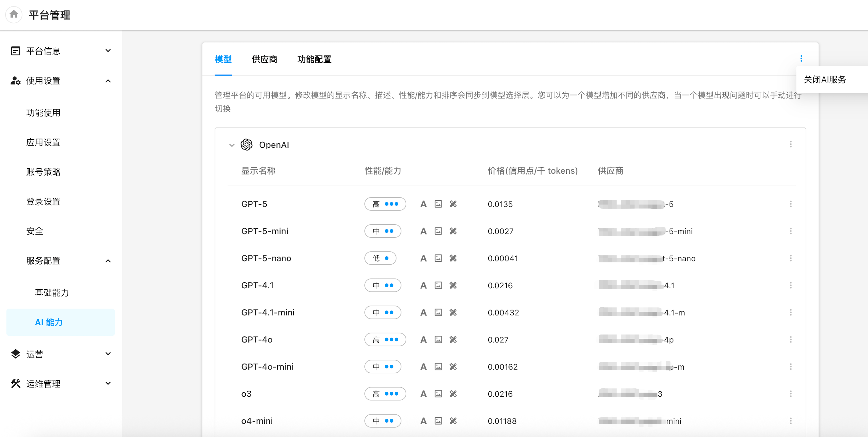The width and height of the screenshot is (868, 437).
Task: Open 账号策略 in the sidebar
Action: pos(43,172)
